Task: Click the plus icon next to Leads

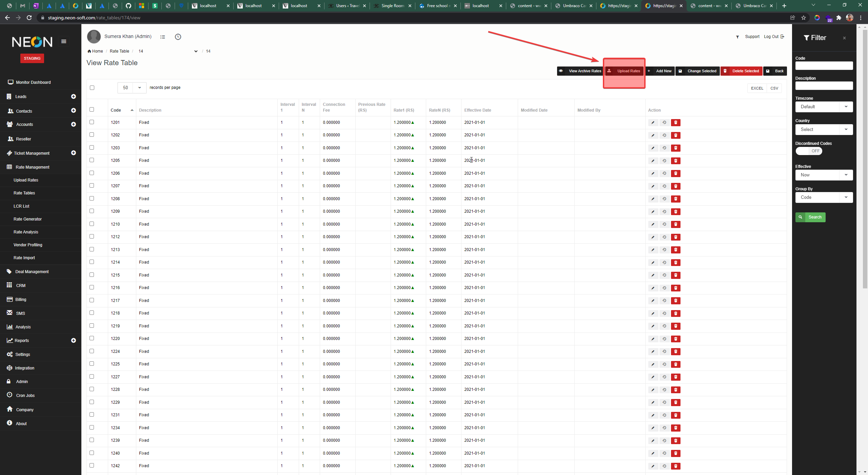Action: [x=73, y=96]
